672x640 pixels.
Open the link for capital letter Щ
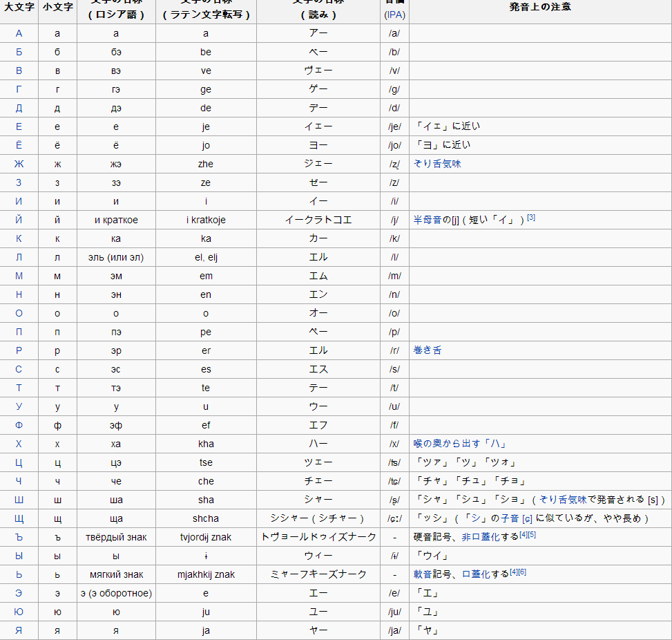point(19,518)
